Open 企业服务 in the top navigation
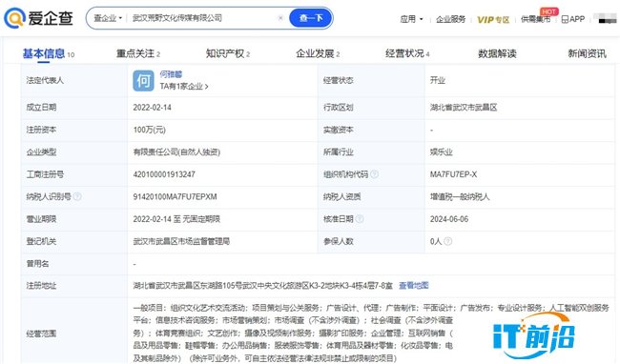Image resolution: width=620 pixels, height=364 pixels. click(x=450, y=19)
